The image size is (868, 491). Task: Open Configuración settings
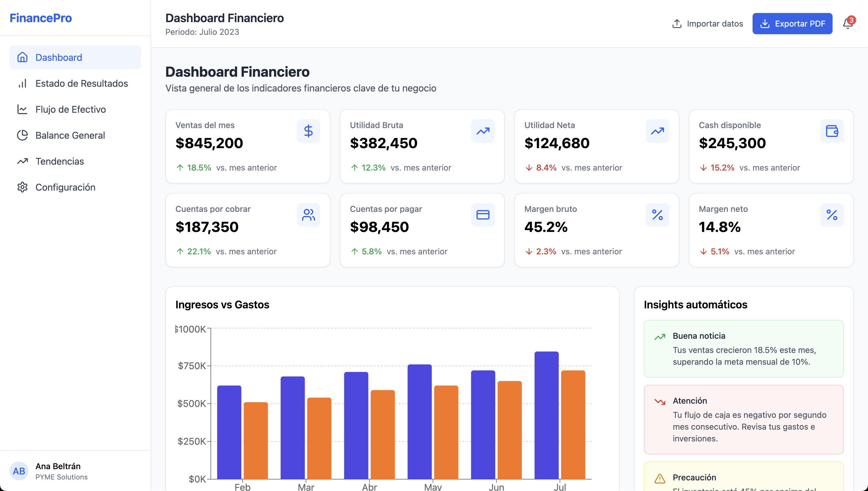point(65,187)
